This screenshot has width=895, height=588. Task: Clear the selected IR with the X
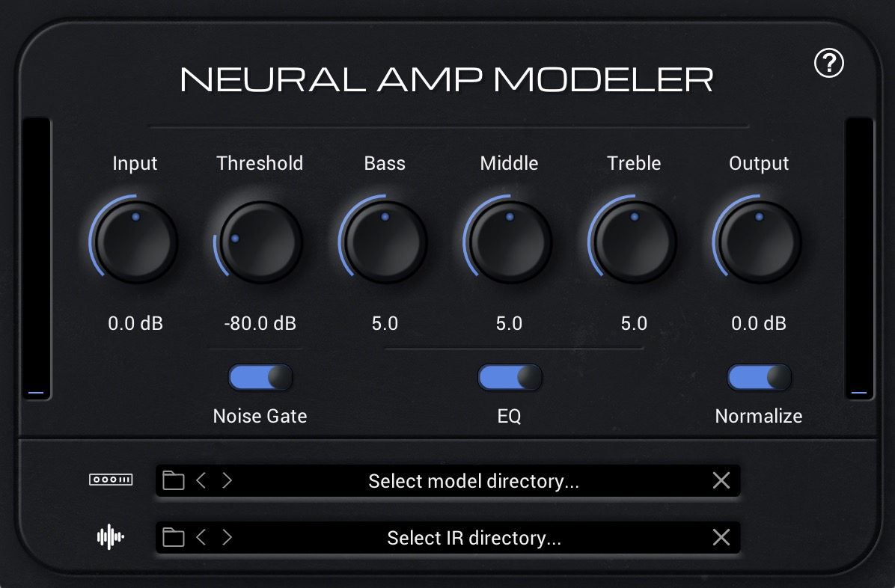point(721,537)
